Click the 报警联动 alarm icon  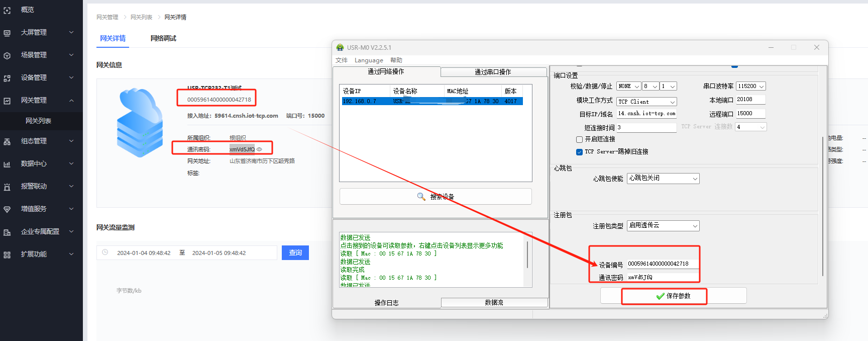pos(7,187)
